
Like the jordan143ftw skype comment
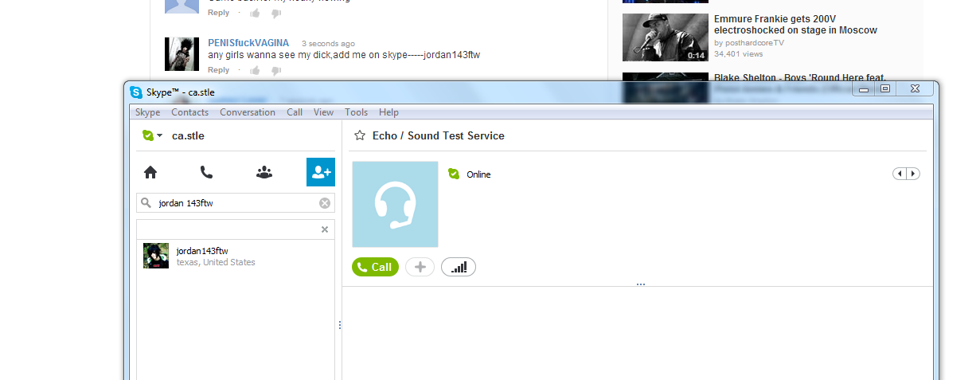coord(255,70)
